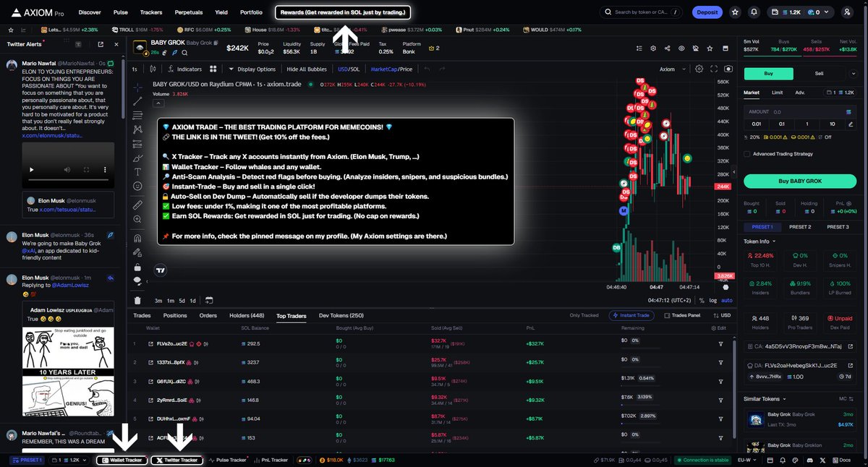Open the Twitter Tracker

tap(176, 460)
